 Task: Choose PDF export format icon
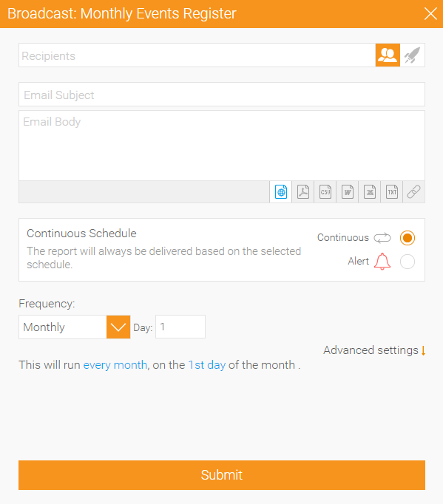point(303,192)
